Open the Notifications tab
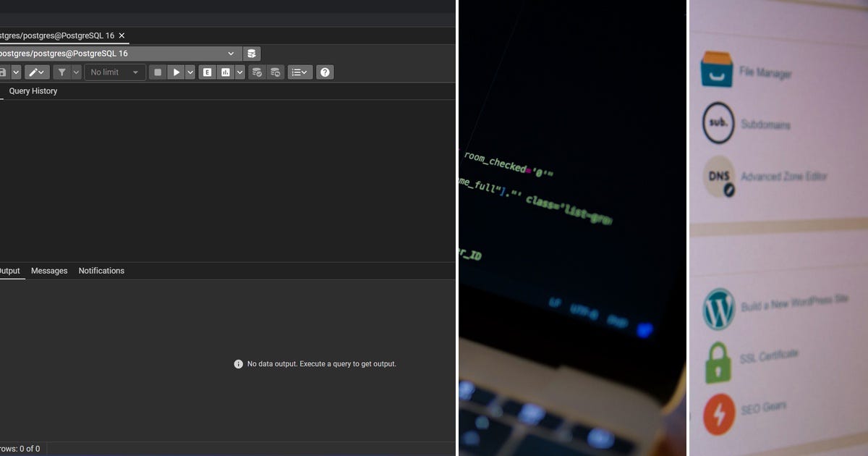This screenshot has width=868, height=456. [x=101, y=270]
